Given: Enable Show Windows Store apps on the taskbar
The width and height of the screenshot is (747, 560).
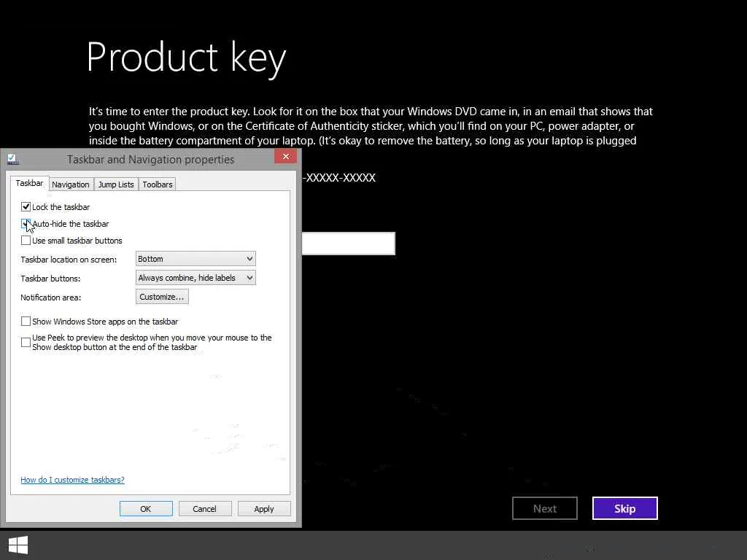Looking at the screenshot, I should (26, 322).
